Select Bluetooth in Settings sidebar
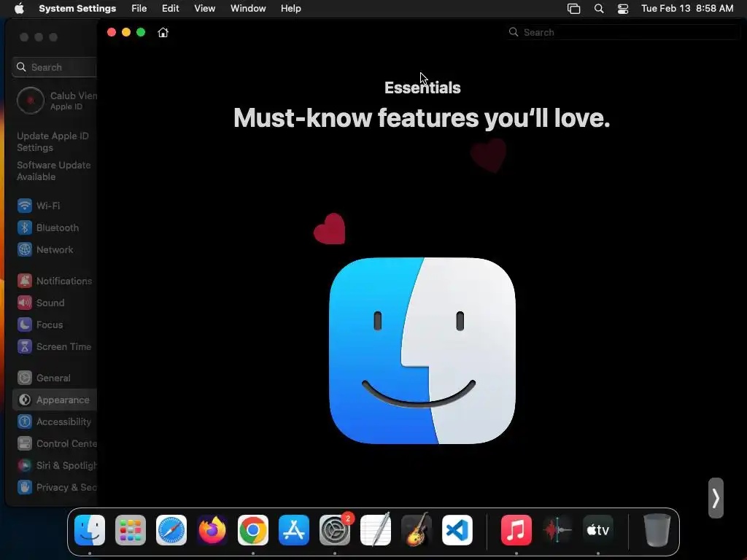Screen dimensions: 747x560 coord(55,227)
